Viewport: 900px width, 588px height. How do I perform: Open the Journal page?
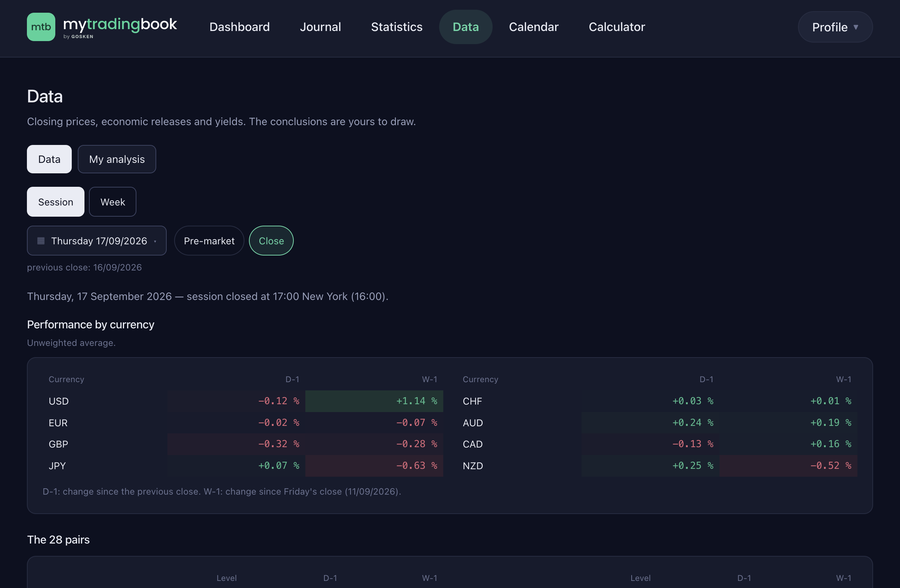tap(320, 27)
